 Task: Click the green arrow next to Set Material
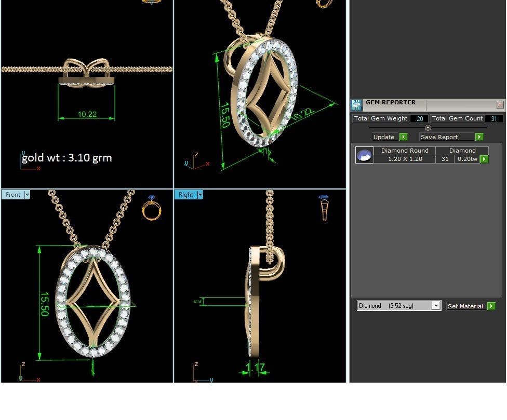(491, 306)
